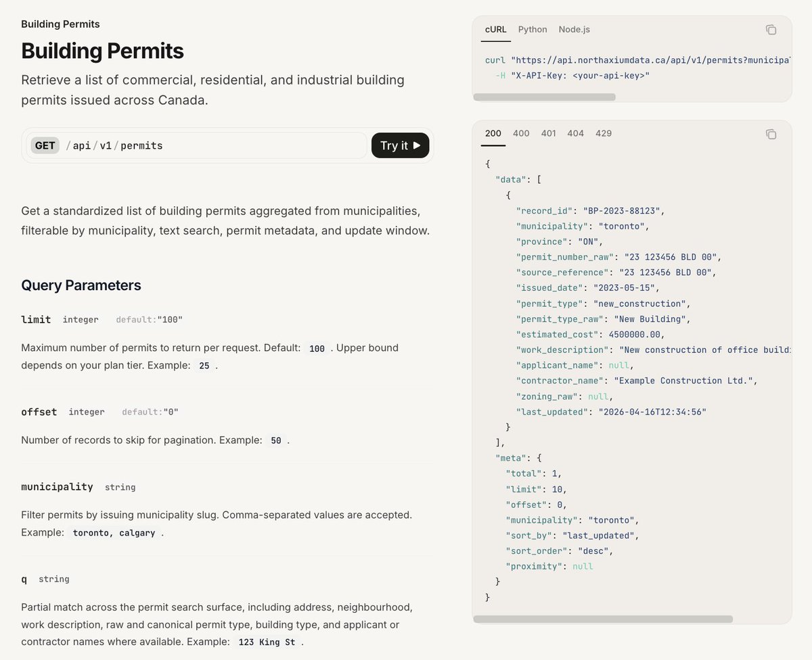
Task: Copy the cURL request code
Action: pyautogui.click(x=771, y=30)
